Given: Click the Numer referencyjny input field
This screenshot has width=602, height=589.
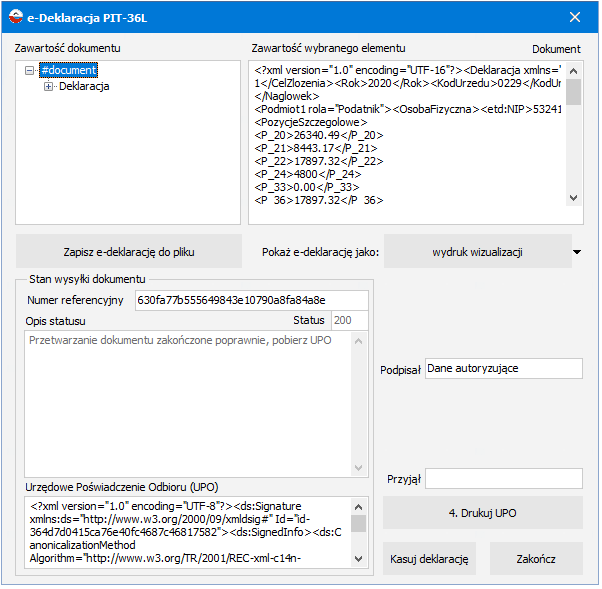Looking at the screenshot, I should coord(252,301).
